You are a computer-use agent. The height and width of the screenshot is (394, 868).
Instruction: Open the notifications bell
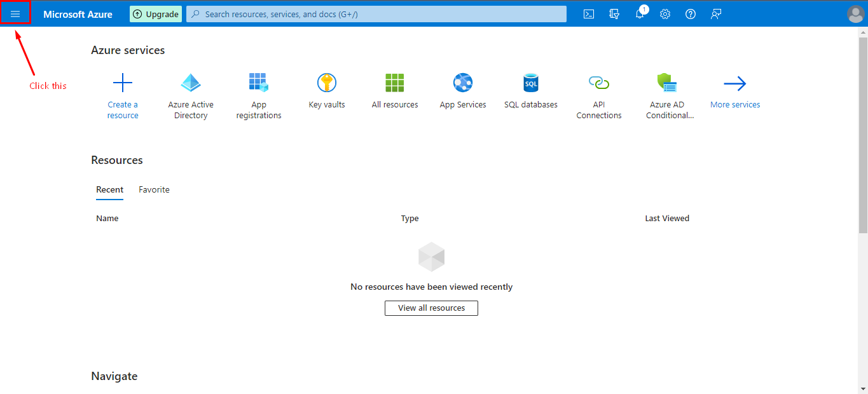(640, 14)
